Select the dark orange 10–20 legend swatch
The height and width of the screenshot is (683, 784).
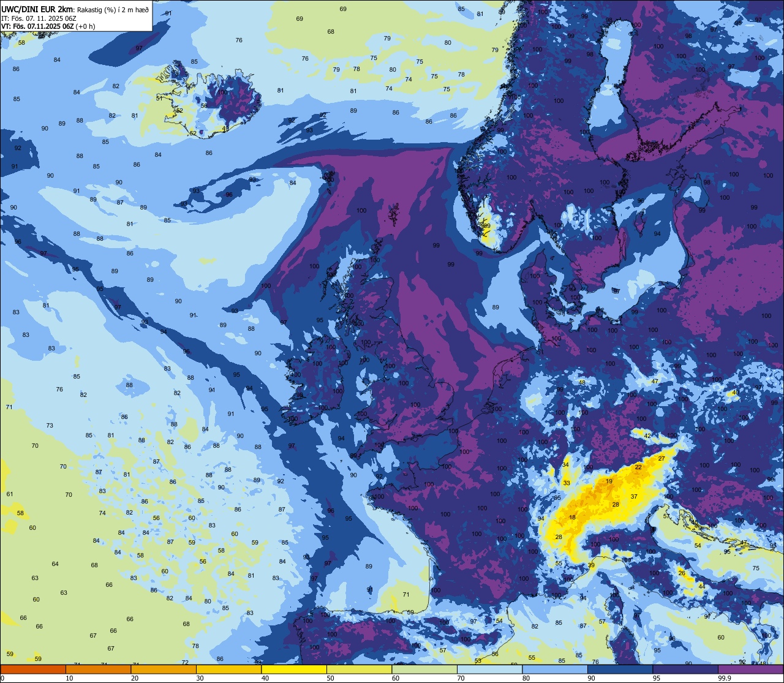pyautogui.click(x=98, y=670)
